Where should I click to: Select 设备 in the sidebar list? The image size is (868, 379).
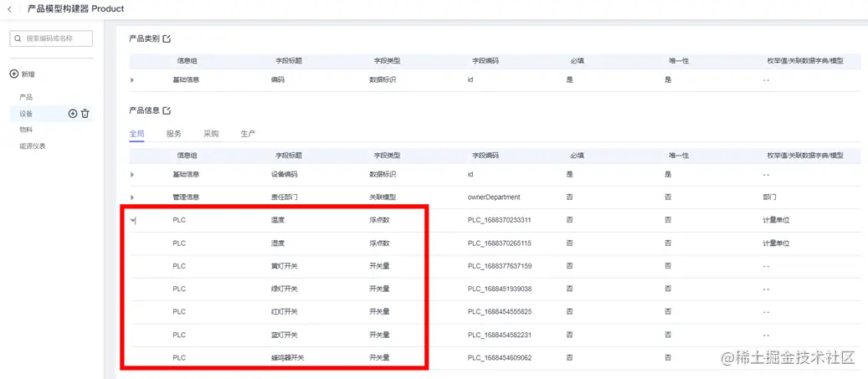26,114
